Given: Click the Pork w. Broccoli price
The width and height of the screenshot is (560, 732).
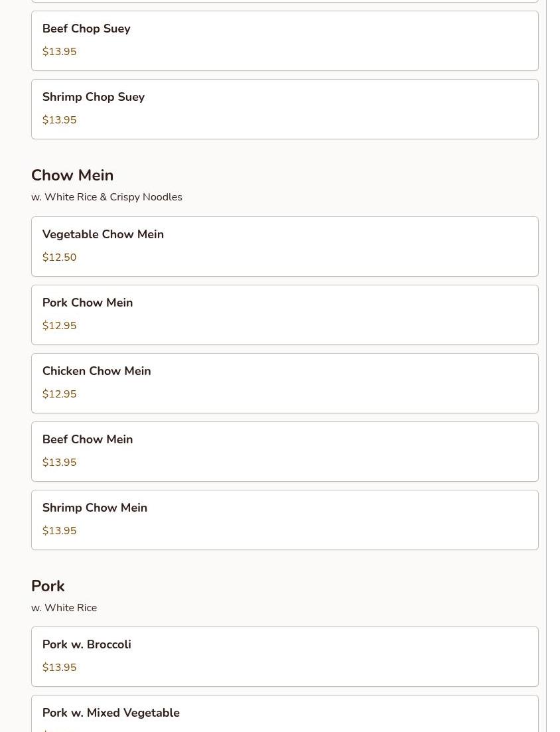Looking at the screenshot, I should (60, 668).
